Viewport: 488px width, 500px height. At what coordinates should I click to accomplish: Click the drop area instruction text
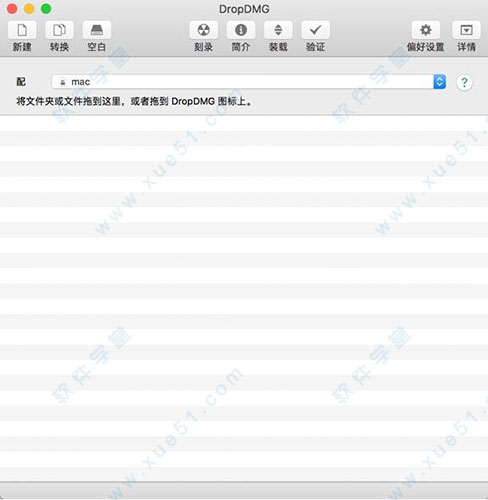point(134,101)
